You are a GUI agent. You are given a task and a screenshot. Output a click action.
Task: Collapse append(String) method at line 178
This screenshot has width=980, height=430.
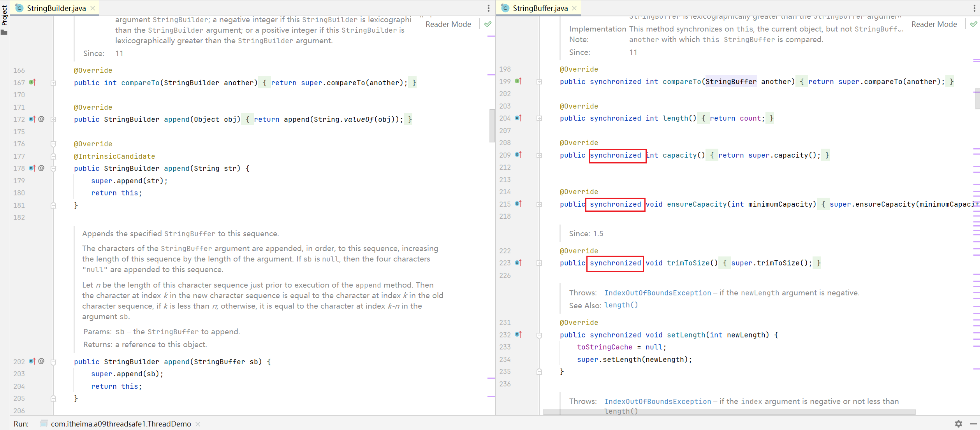pyautogui.click(x=53, y=168)
